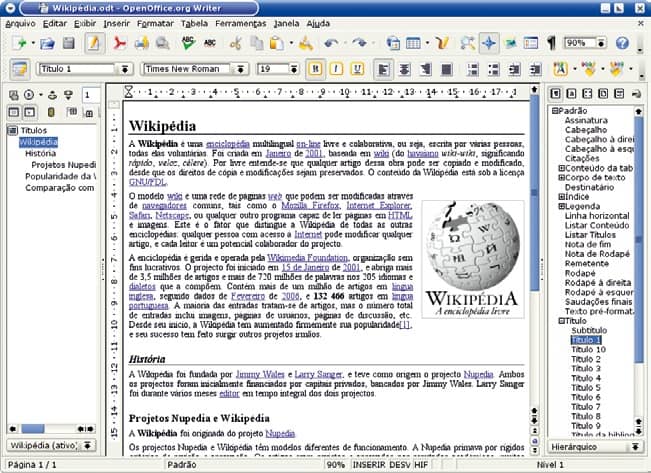Paste with the clipboard icon
Image resolution: width=651 pixels, height=473 pixels.
coord(277,43)
